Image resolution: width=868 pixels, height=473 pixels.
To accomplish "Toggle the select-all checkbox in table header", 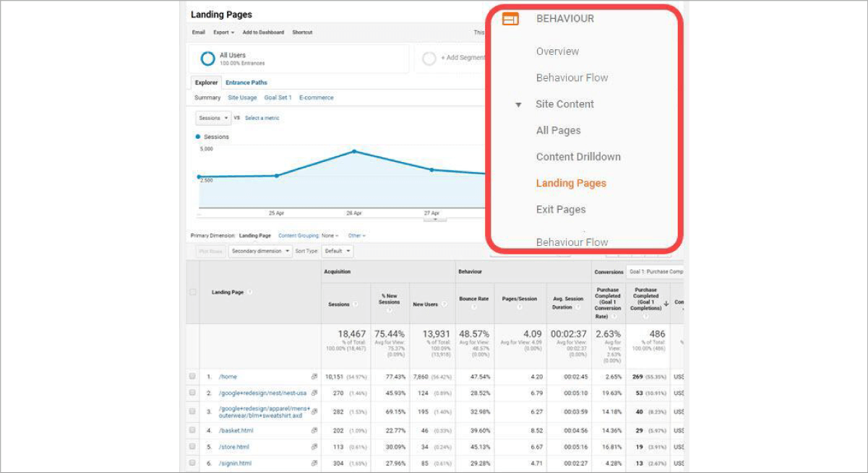I will pos(192,292).
